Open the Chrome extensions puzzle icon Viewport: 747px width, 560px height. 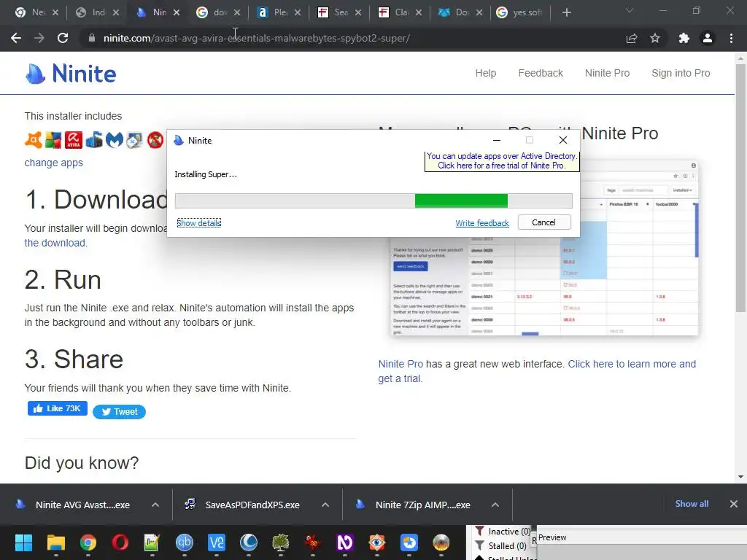point(684,38)
